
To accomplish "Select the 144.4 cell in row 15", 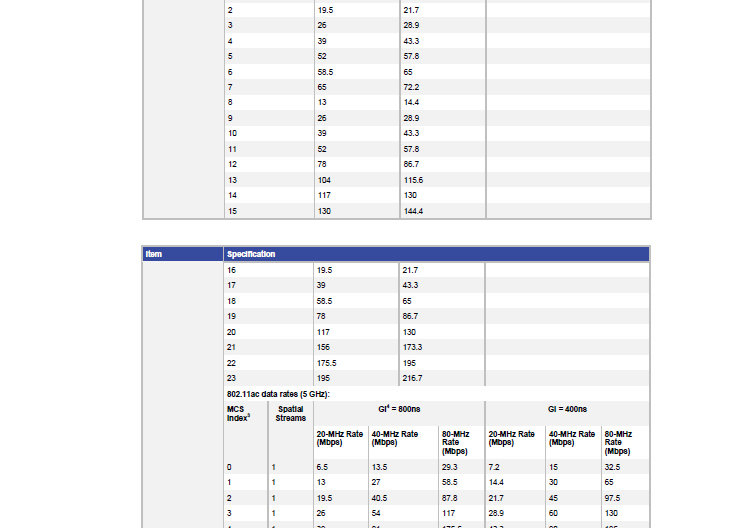I will click(x=413, y=211).
